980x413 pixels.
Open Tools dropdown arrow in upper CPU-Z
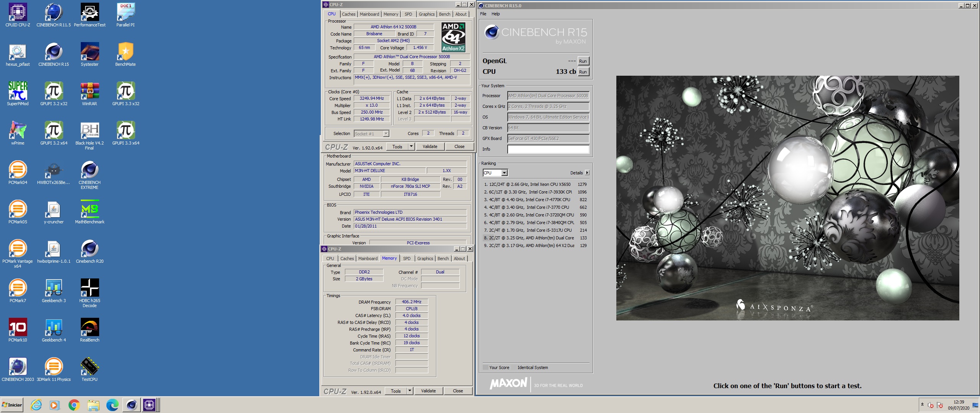coord(411,146)
